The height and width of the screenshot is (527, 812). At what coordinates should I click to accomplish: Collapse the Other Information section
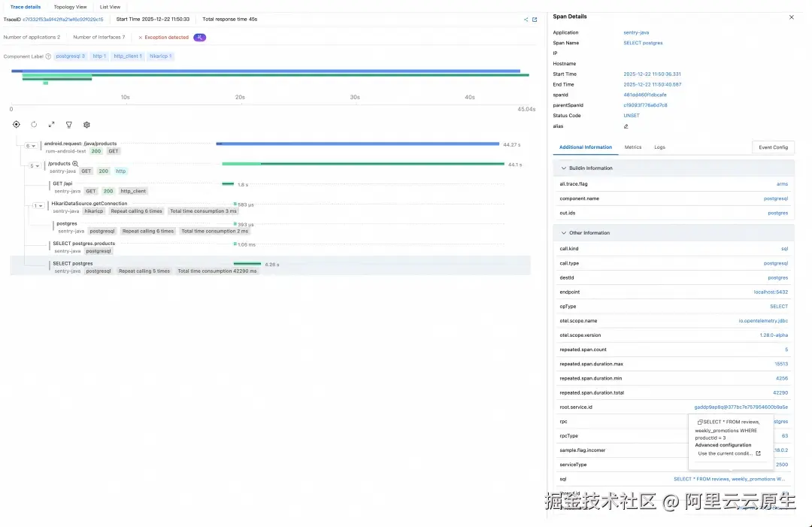(563, 233)
